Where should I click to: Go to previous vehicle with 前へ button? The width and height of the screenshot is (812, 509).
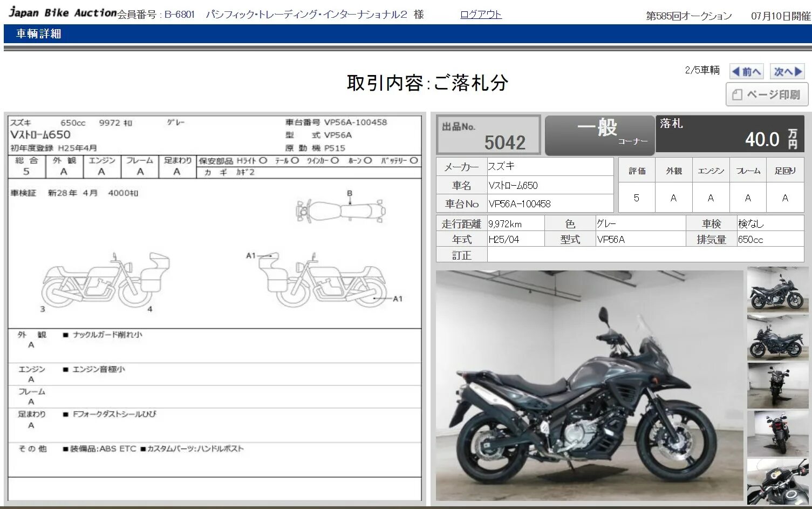point(746,71)
